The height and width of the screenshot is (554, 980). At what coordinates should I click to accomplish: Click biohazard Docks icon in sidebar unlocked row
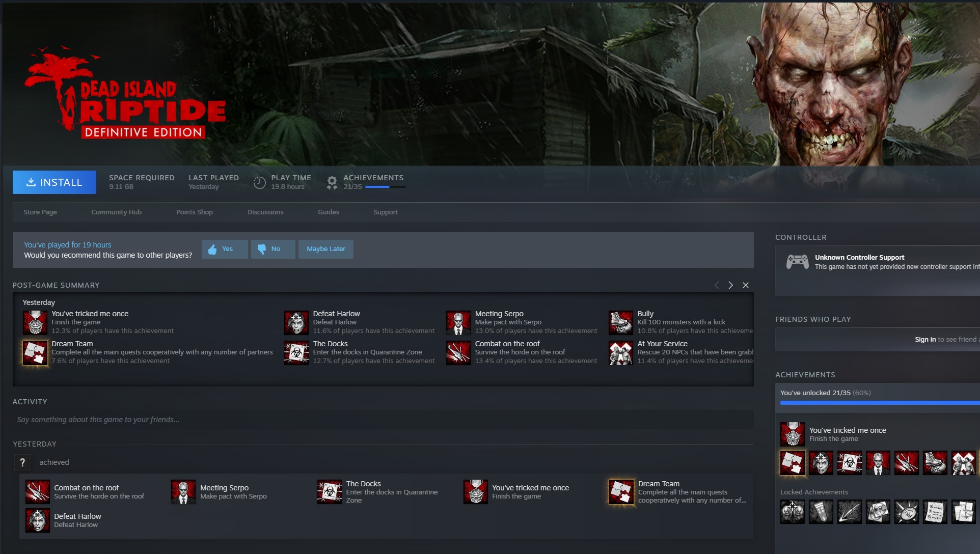[850, 463]
